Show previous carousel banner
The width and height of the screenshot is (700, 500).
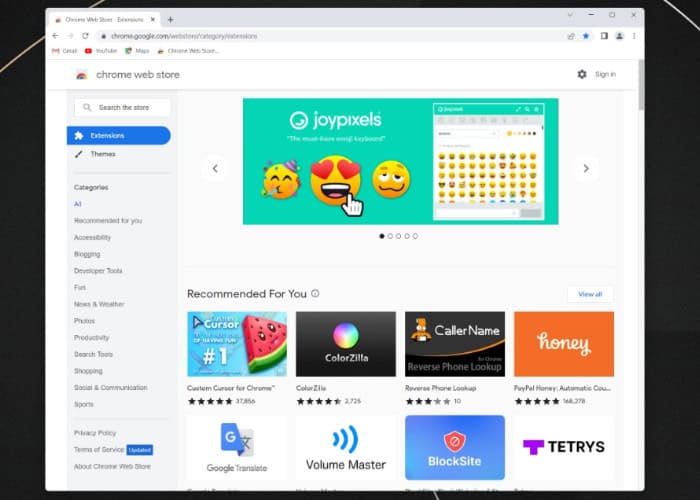(215, 168)
